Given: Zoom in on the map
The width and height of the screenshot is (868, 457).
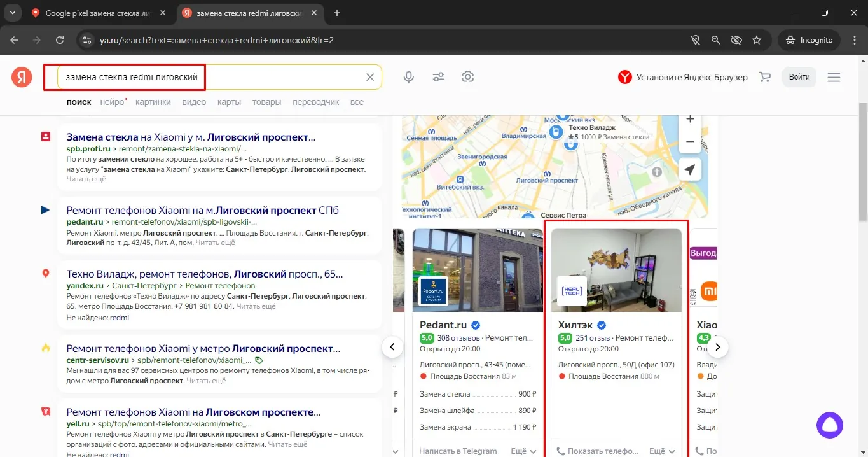Looking at the screenshot, I should point(690,120).
